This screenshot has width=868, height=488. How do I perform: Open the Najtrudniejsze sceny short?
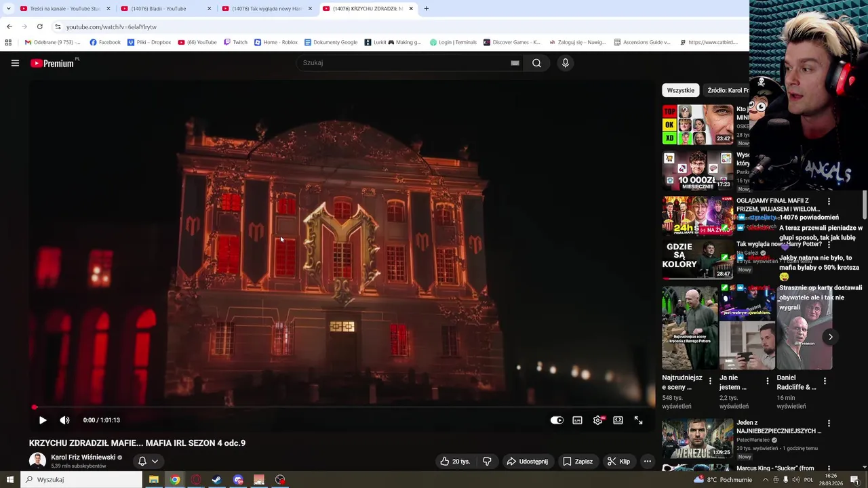tap(690, 327)
